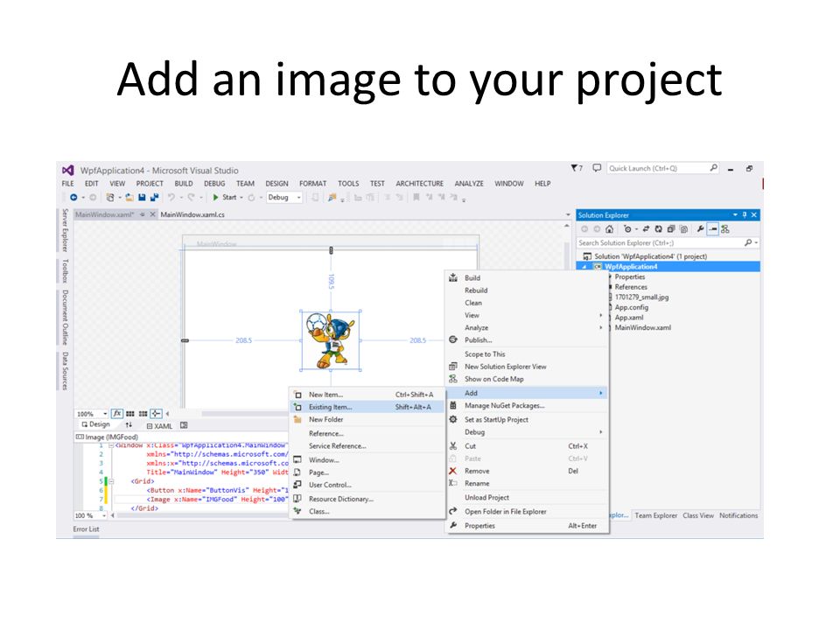840x630 pixels.
Task: Collapse the Grid element in XAML
Action: coord(111,481)
